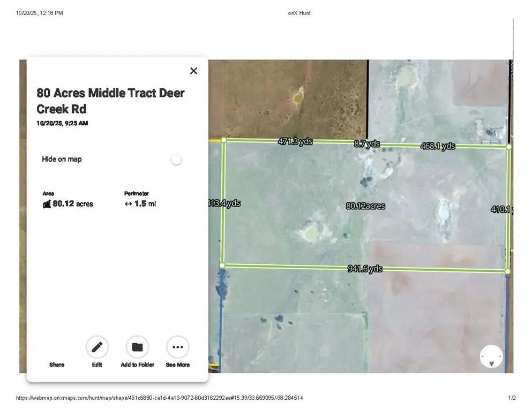
Task: Click the area measurement icon
Action: pos(47,204)
